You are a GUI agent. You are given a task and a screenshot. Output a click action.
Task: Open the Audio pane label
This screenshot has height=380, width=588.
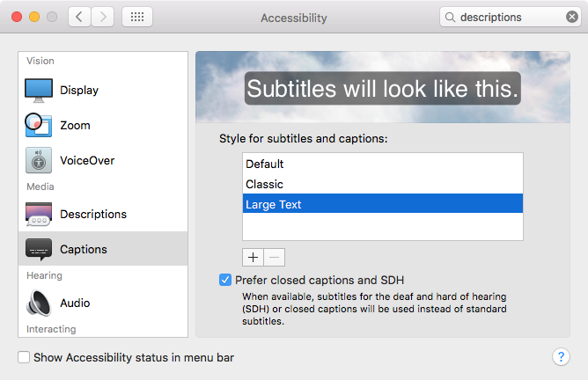pyautogui.click(x=75, y=303)
